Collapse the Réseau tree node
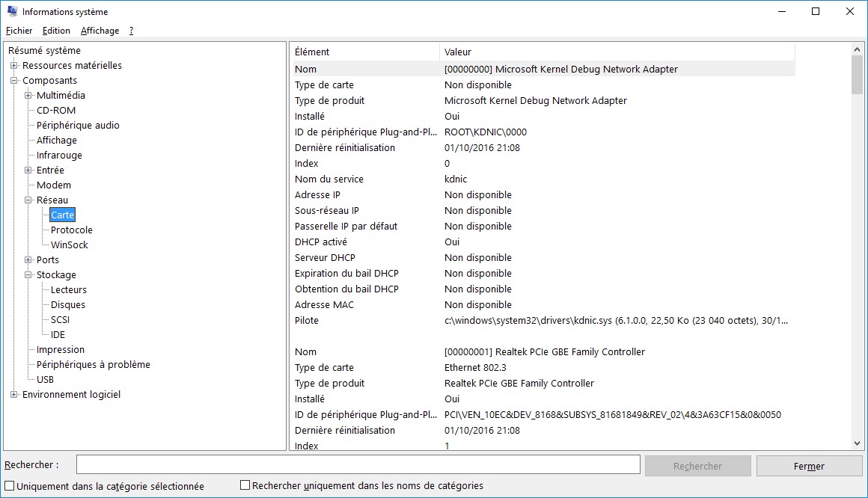Image resolution: width=868 pixels, height=498 pixels. pyautogui.click(x=28, y=200)
